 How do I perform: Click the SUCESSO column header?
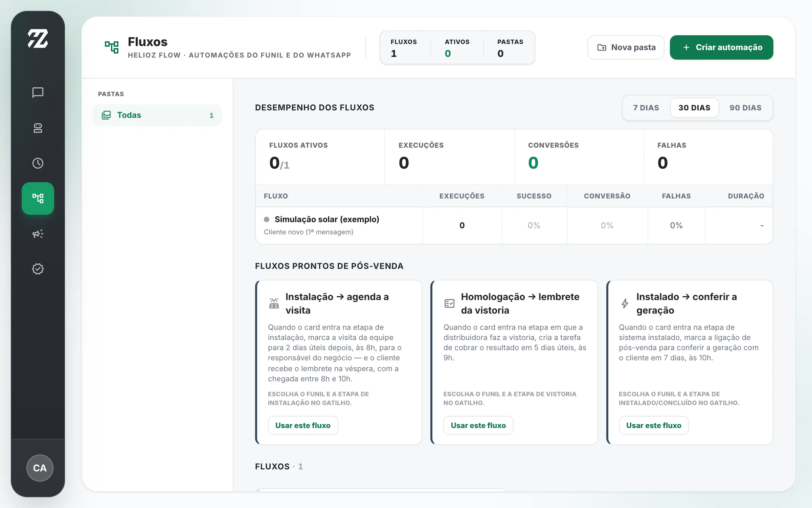(x=534, y=196)
